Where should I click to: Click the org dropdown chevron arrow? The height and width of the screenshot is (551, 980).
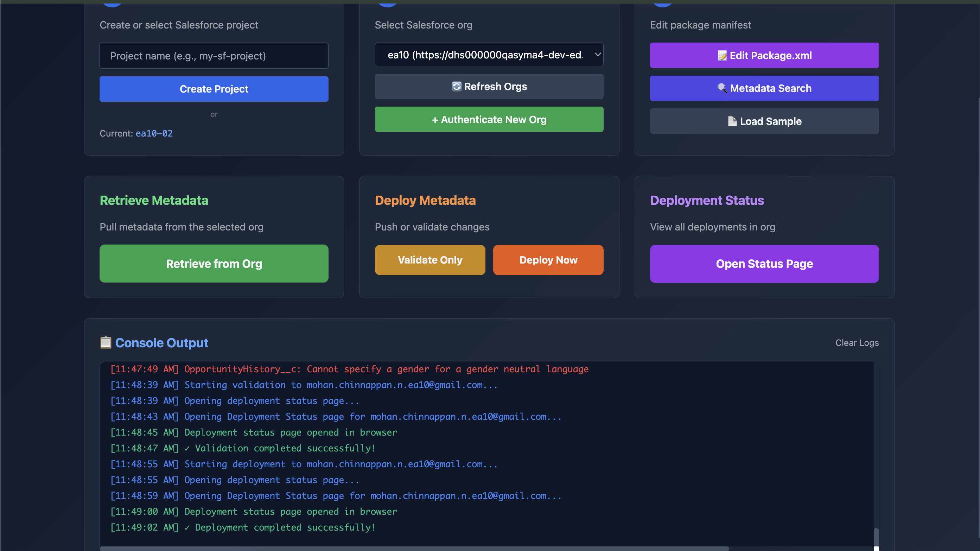tap(598, 55)
